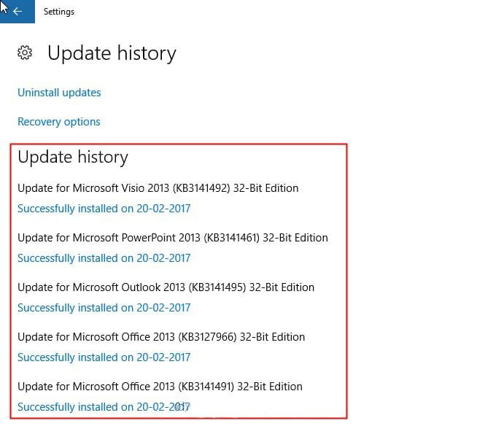This screenshot has width=504, height=426.
Task: Open install status under the PowerPoint 2013 update
Action: 104,258
